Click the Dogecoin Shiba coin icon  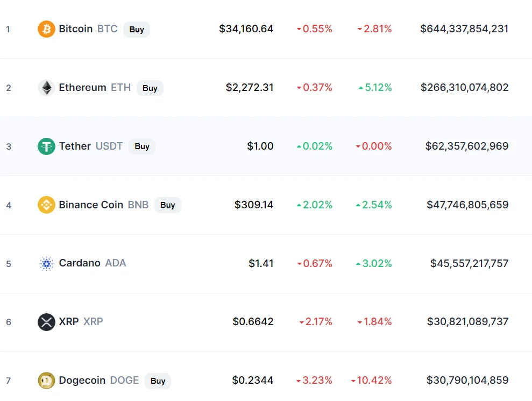click(x=46, y=381)
